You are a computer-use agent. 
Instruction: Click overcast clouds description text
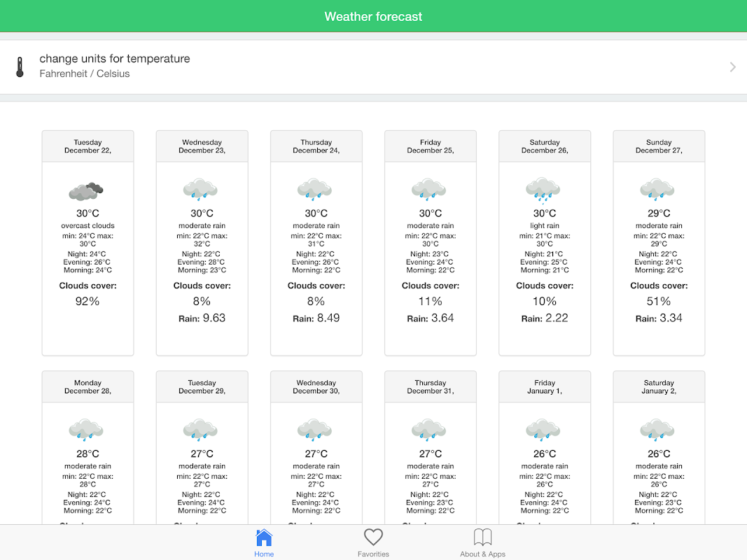pyautogui.click(x=88, y=225)
